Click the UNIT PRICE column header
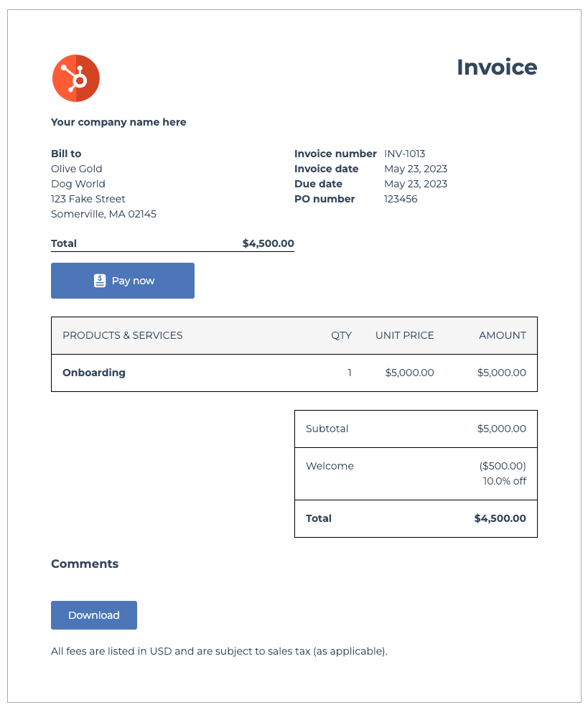Image resolution: width=588 pixels, height=710 pixels. [x=405, y=335]
